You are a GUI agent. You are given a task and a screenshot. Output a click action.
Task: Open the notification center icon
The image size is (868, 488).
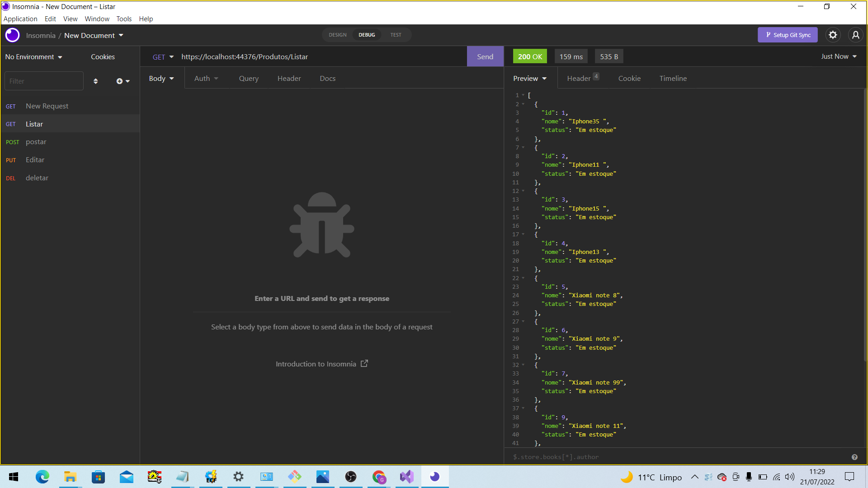(849, 477)
